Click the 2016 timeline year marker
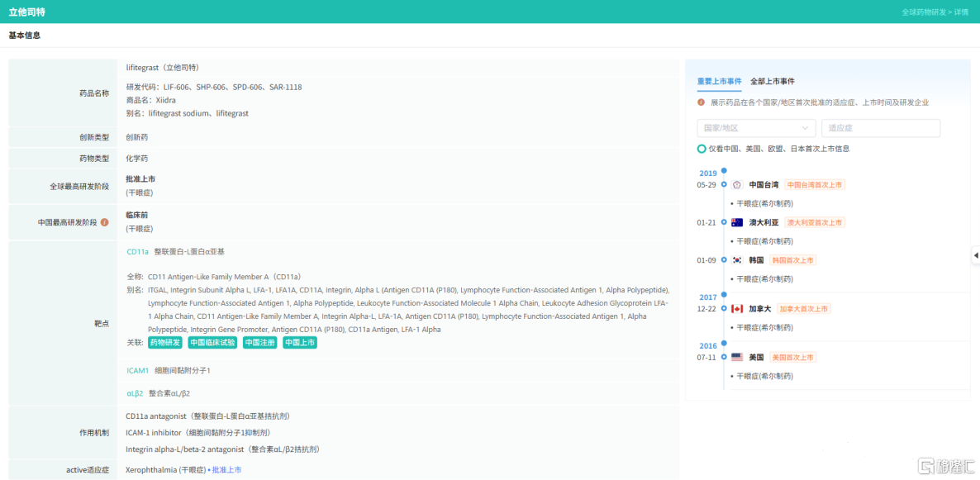 tap(707, 345)
